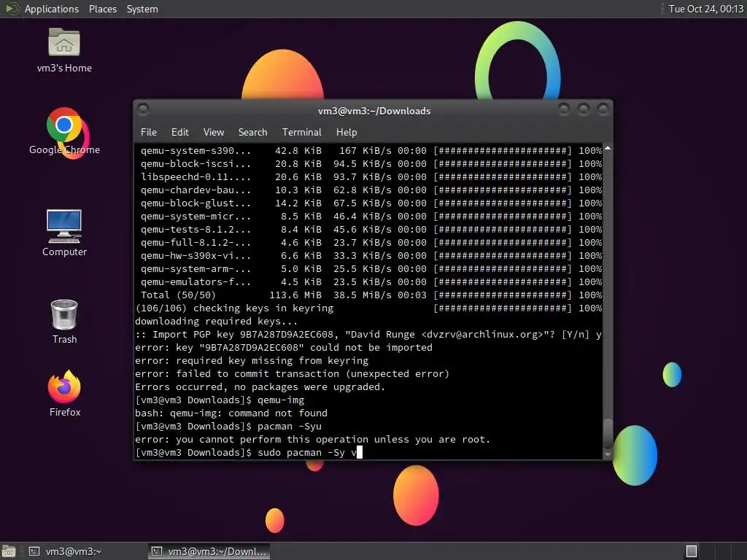Click terminal scrollbar down arrow
This screenshot has width=747, height=560.
pos(608,455)
